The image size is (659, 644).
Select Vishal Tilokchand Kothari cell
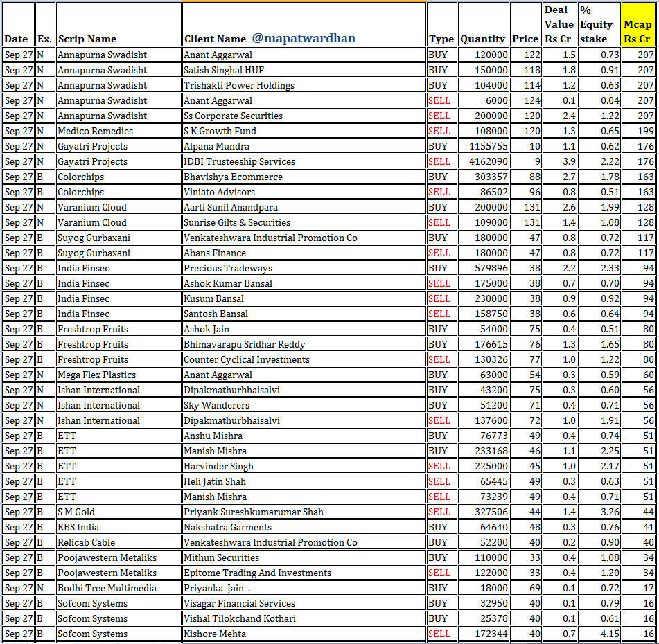click(x=304, y=618)
